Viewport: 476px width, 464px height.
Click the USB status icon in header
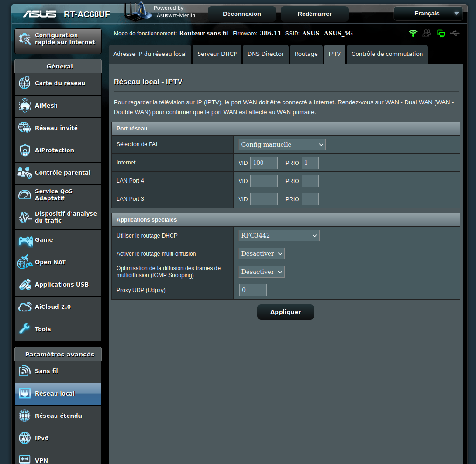(455, 33)
